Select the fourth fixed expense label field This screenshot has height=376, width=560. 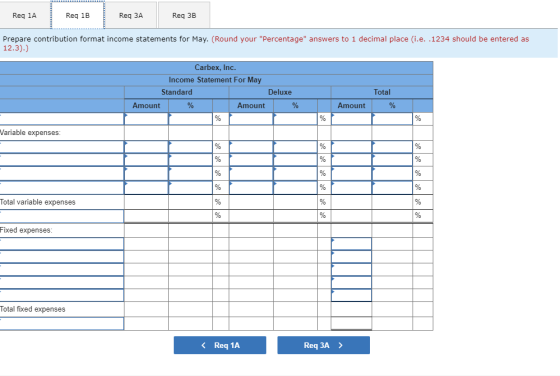(x=62, y=282)
